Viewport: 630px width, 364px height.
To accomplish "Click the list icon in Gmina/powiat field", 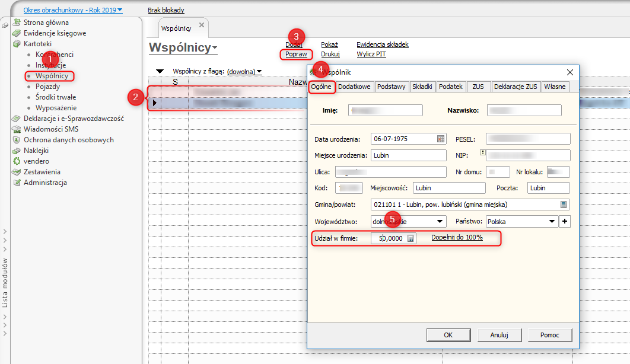I will point(564,205).
